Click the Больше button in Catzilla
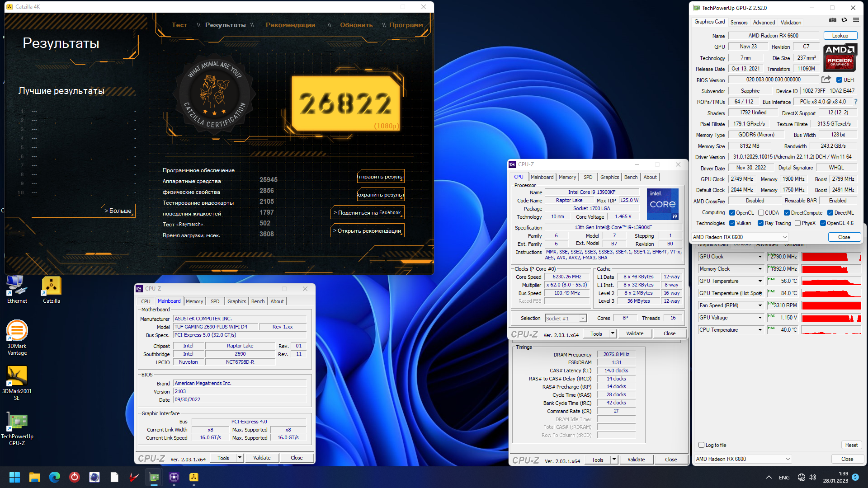Screen dimensions: 868x488 tap(118, 211)
